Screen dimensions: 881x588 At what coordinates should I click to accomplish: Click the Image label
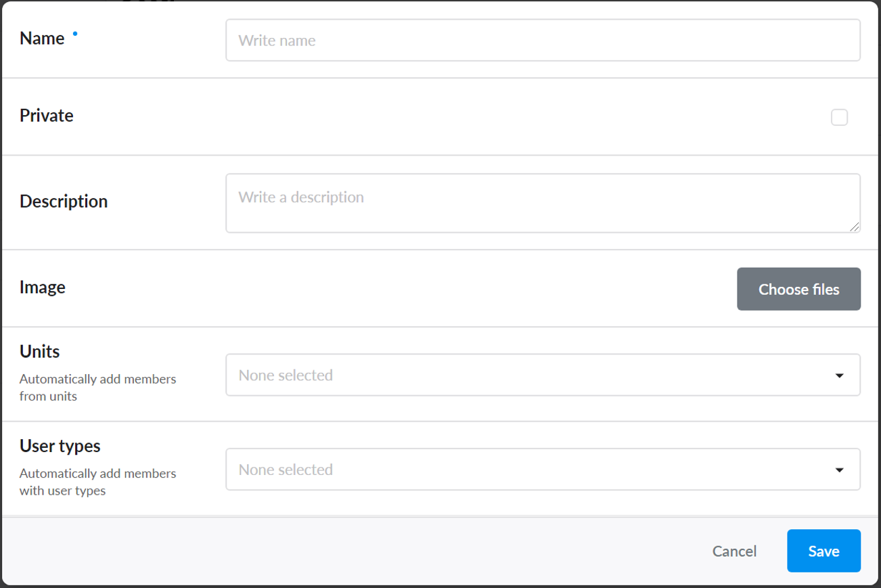coord(43,288)
